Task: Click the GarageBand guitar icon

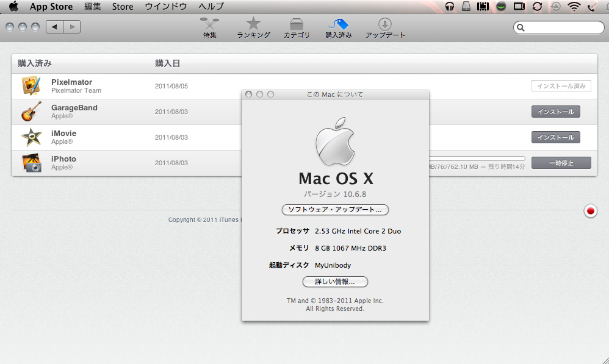Action: coord(31,112)
